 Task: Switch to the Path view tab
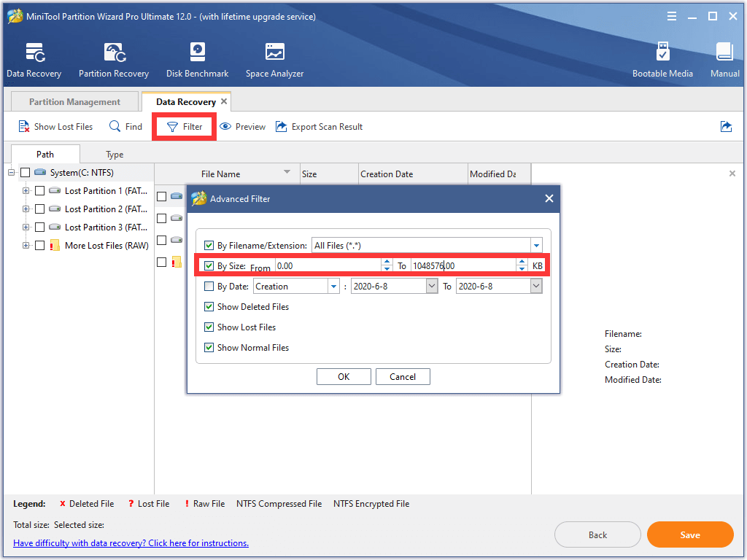(x=45, y=155)
